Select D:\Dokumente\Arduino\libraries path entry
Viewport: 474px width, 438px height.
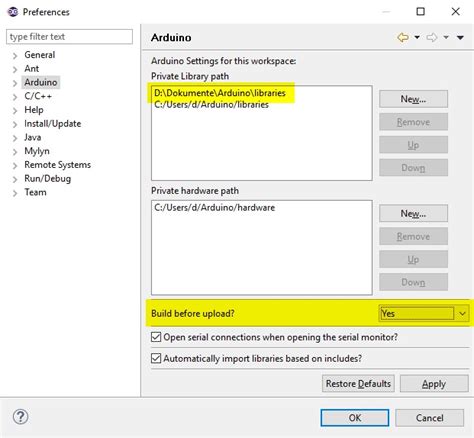(220, 93)
